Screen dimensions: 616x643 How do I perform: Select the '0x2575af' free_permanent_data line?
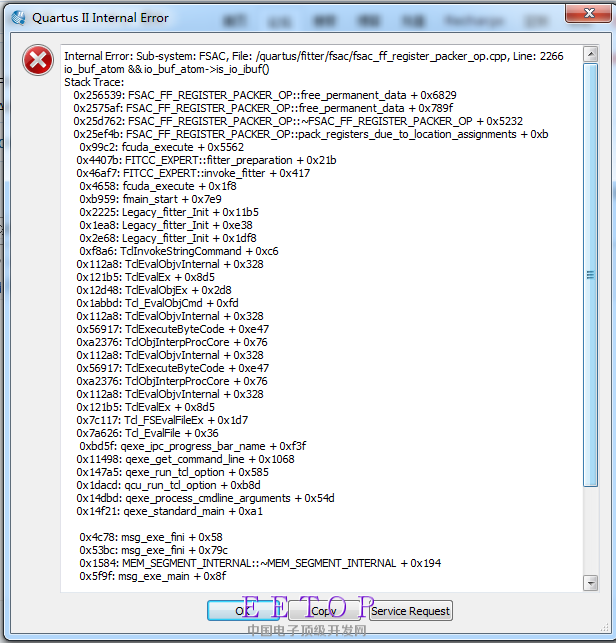263,108
